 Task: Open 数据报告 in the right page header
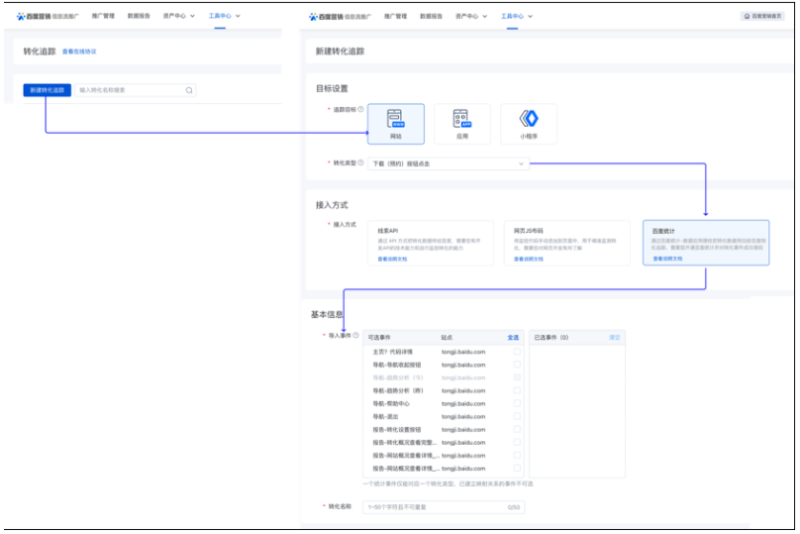click(x=431, y=16)
